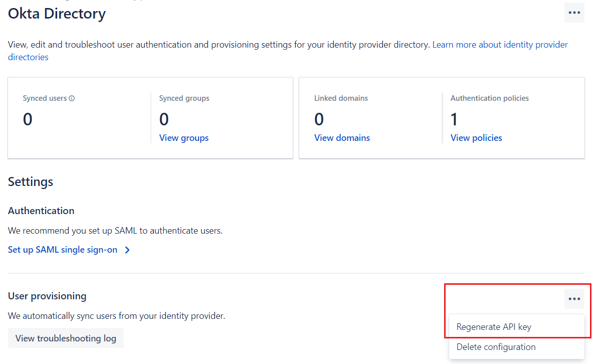The image size is (598, 364).
Task: Select Regenerate API key from the menu
Action: (493, 327)
